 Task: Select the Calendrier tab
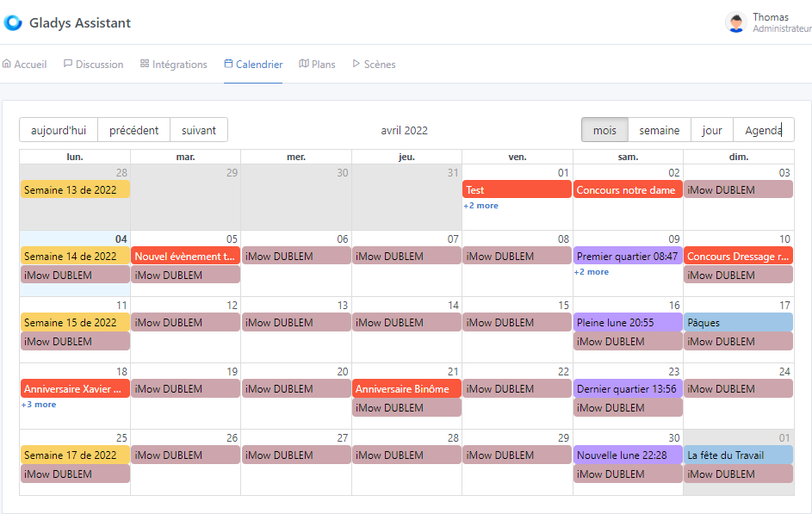[253, 65]
